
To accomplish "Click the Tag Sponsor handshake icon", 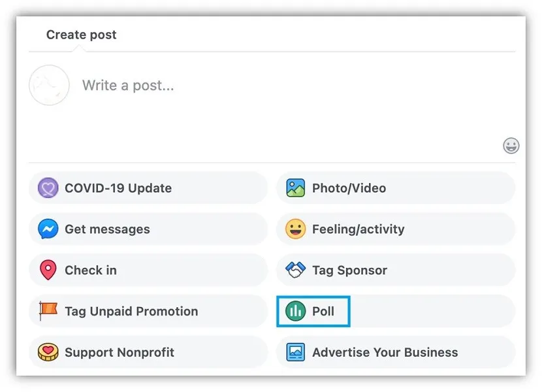I will [296, 270].
